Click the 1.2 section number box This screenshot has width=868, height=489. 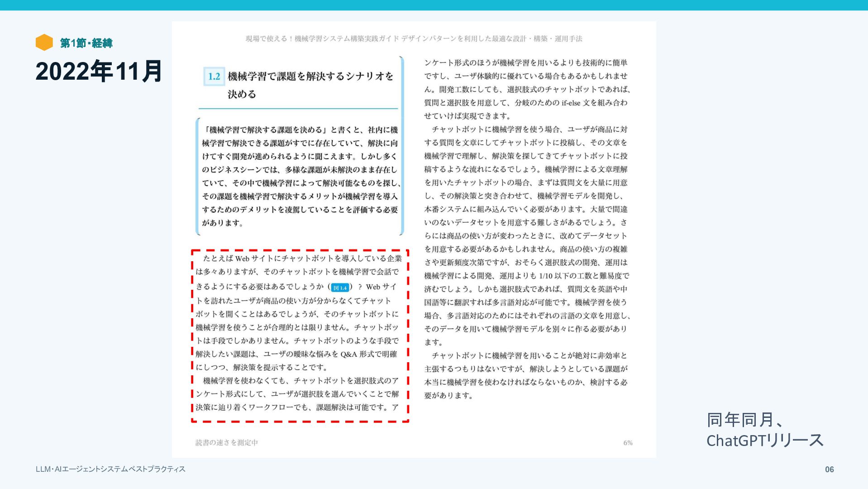tap(214, 76)
